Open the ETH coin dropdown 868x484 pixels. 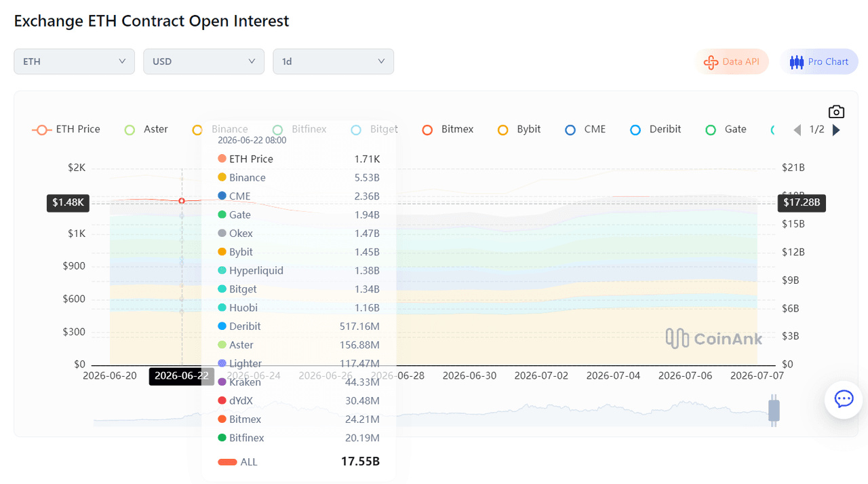tap(74, 61)
